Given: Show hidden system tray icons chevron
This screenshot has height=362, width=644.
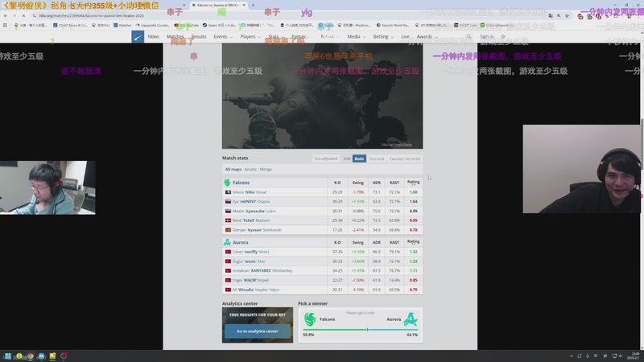Looking at the screenshot, I should tap(572, 356).
